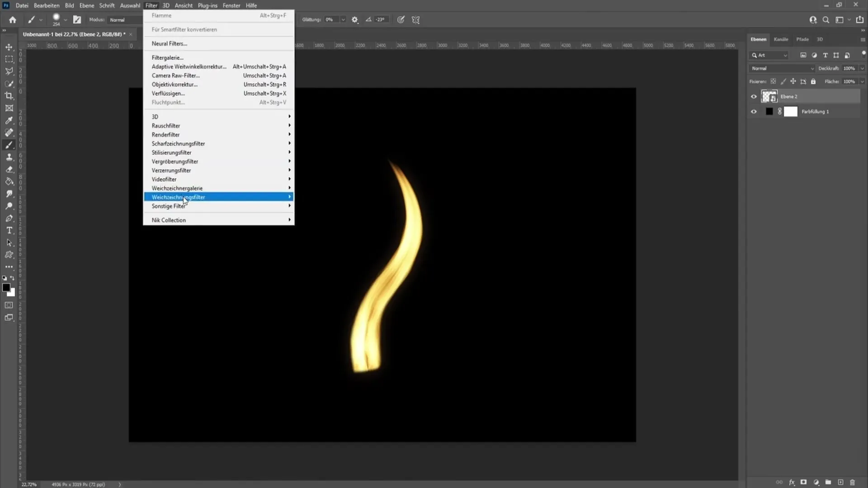Expand the Weichzeichnungsfilter submenu
Image resolution: width=868 pixels, height=488 pixels.
click(219, 197)
